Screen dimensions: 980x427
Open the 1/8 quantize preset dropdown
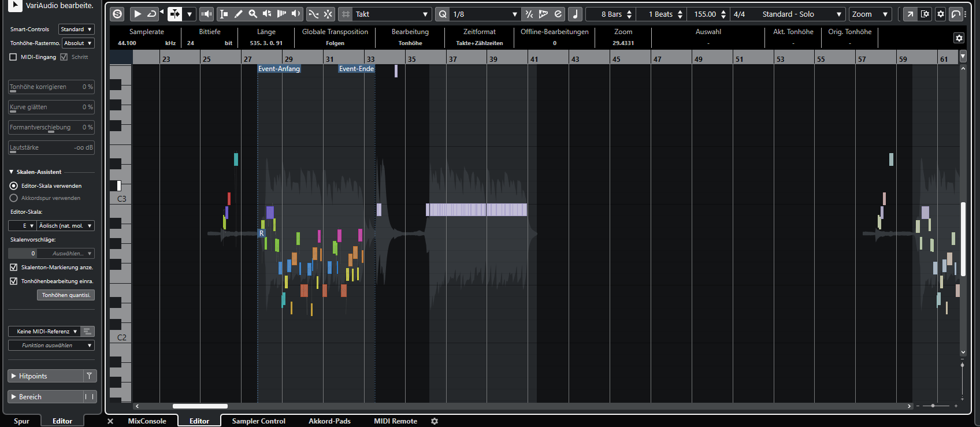[x=485, y=14]
